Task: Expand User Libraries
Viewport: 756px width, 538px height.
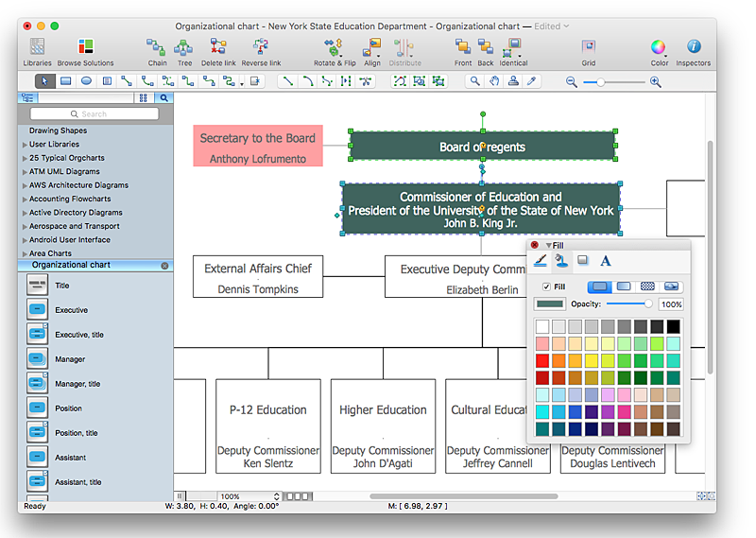Action: click(x=25, y=145)
